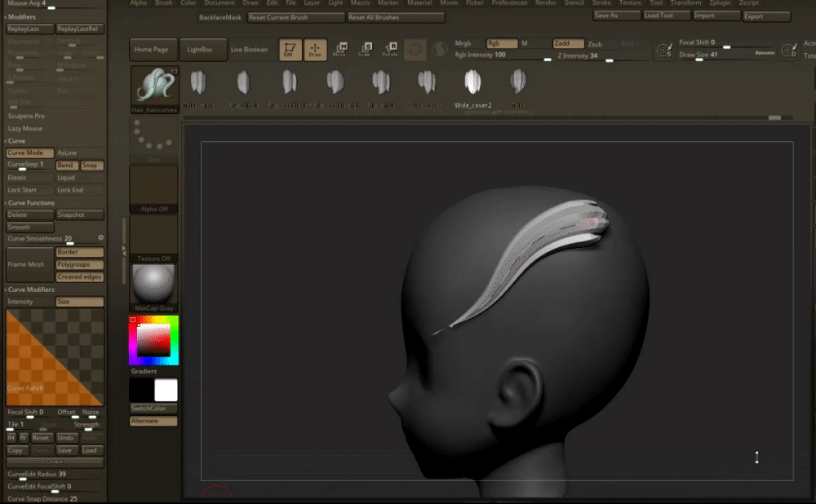816x504 pixels.
Task: Click the Z Intensity slider
Action: (x=602, y=56)
